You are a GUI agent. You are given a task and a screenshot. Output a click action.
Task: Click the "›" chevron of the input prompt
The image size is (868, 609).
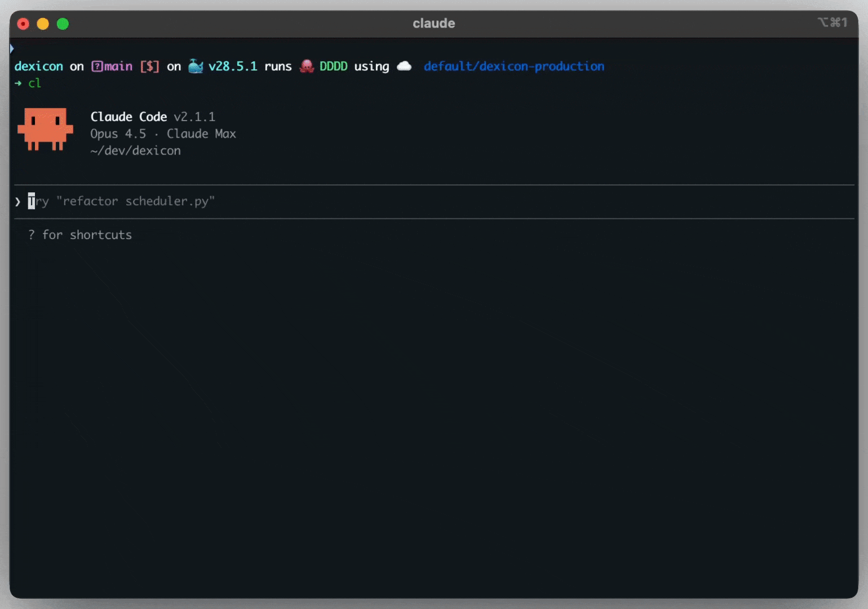[17, 201]
